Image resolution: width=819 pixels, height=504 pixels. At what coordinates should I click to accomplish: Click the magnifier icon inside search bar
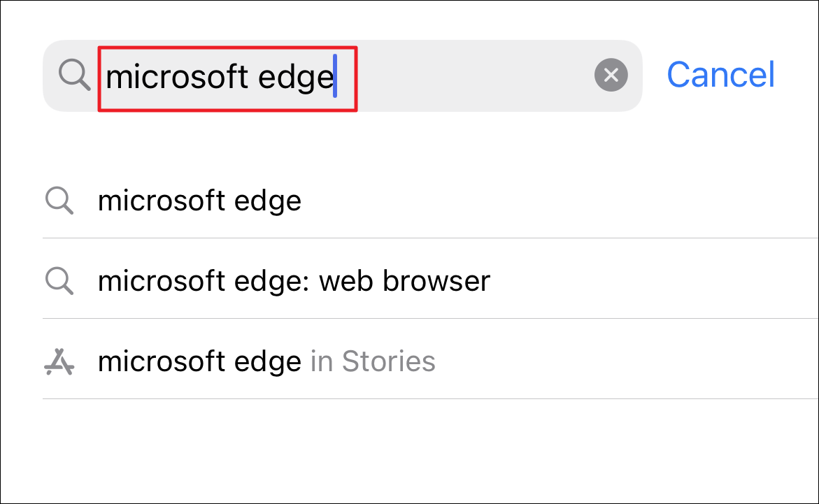point(74,75)
